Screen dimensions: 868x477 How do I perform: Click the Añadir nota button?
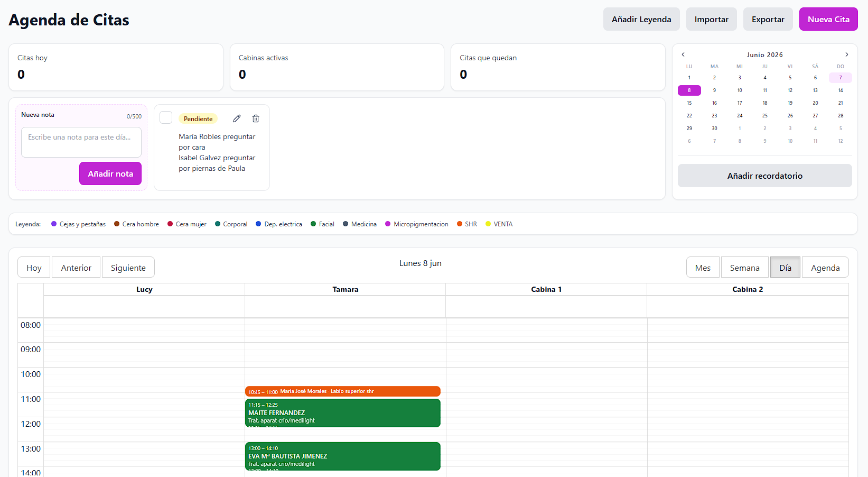(x=110, y=173)
